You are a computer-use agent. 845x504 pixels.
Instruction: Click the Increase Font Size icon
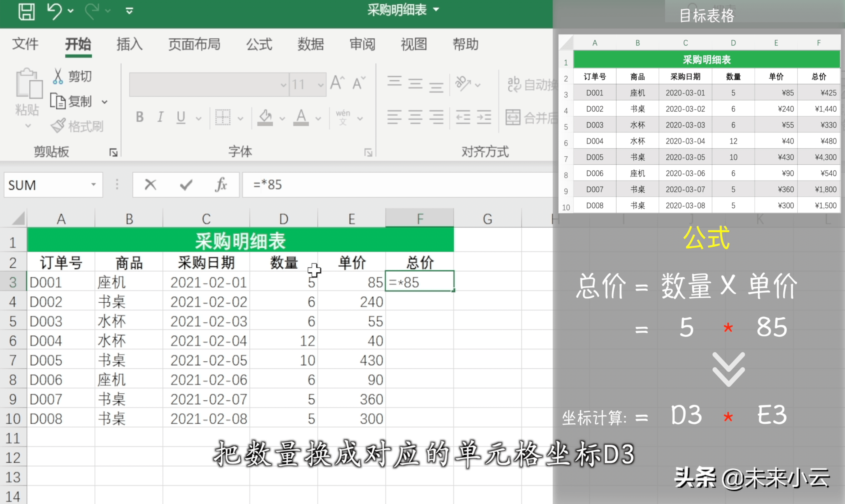[337, 83]
